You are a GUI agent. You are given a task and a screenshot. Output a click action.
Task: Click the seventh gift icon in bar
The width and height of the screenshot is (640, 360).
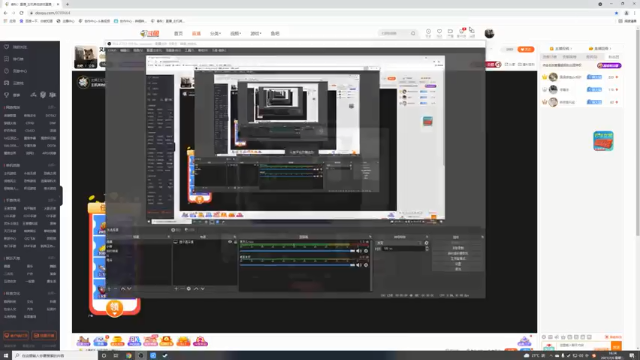coord(183,341)
